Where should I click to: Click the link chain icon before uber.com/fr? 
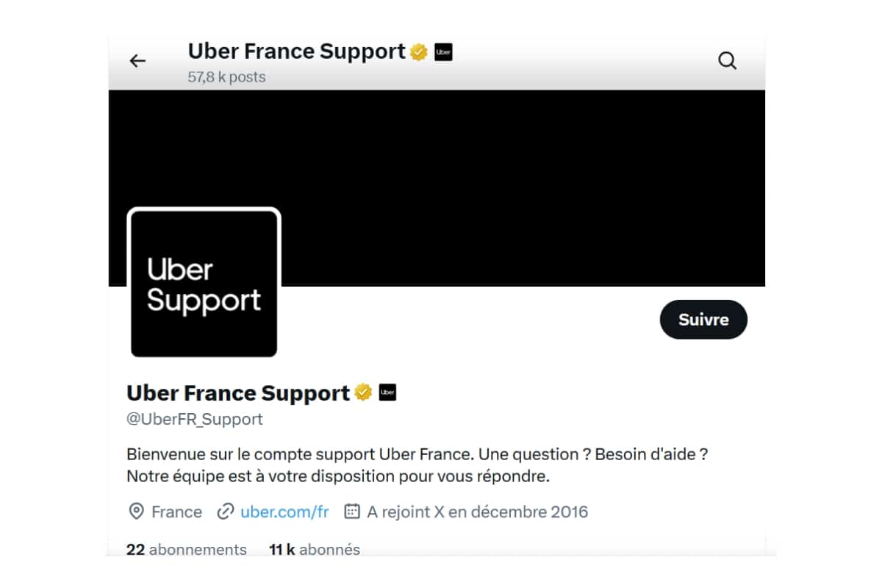tap(223, 512)
